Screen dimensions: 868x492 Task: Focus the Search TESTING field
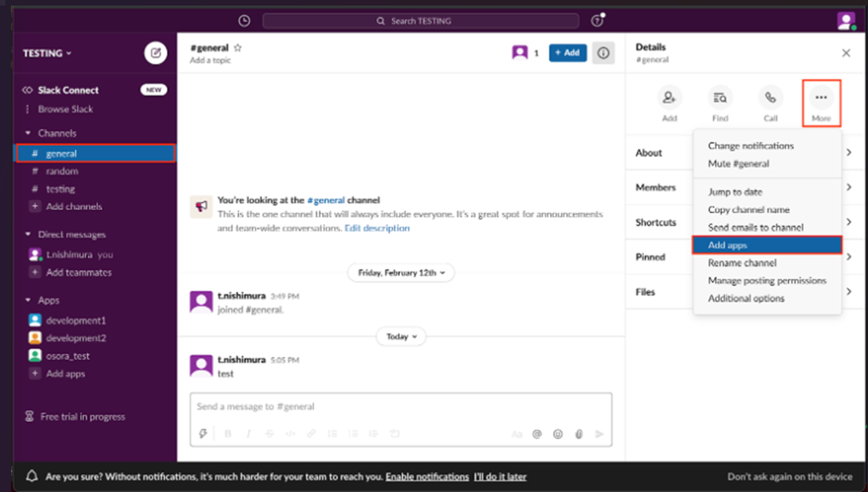tap(421, 21)
